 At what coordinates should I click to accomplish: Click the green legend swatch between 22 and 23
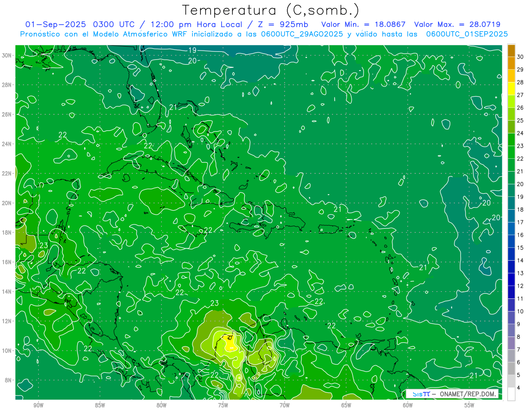pyautogui.click(x=511, y=152)
